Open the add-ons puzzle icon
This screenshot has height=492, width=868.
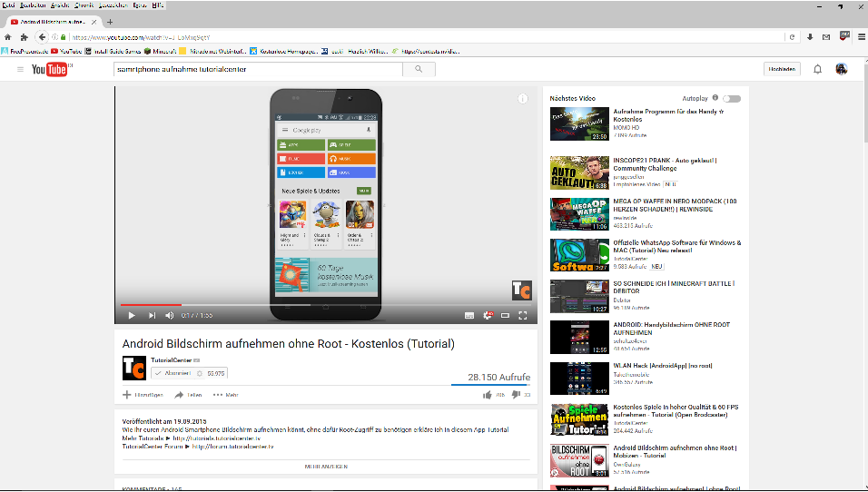24,37
